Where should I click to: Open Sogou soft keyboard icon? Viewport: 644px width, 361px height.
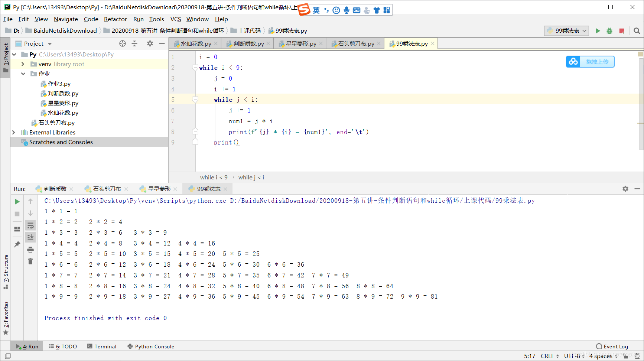click(x=357, y=10)
